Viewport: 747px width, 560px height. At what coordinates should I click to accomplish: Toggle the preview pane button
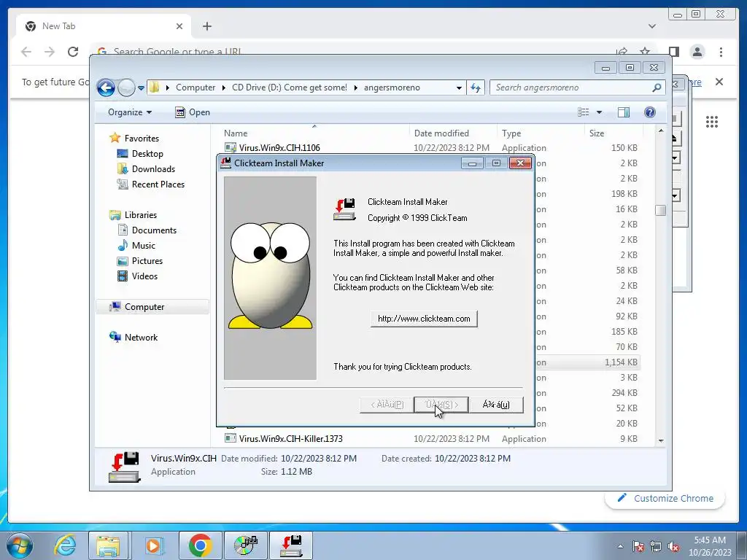pos(624,112)
